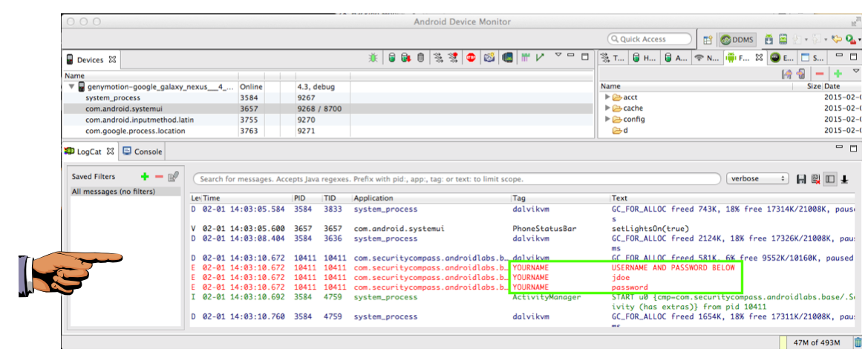Clear the LogCat log
This screenshot has height=358, width=868.
point(815,179)
